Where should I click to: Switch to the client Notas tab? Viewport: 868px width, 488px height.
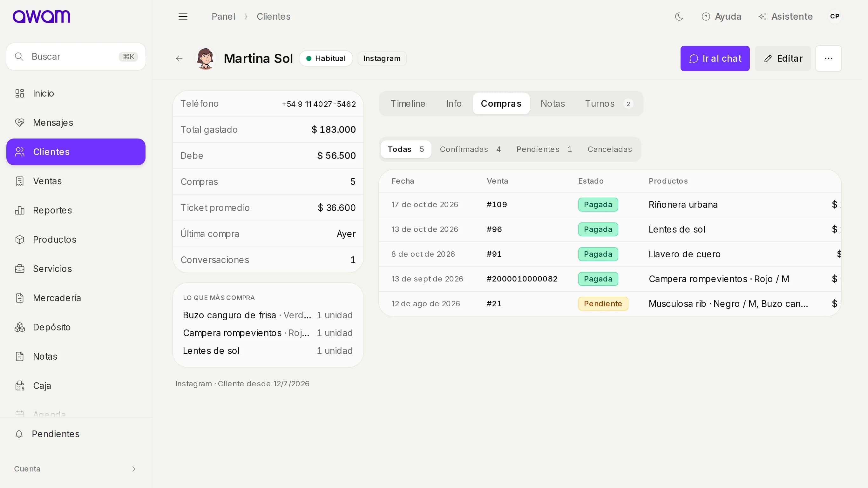click(x=553, y=104)
